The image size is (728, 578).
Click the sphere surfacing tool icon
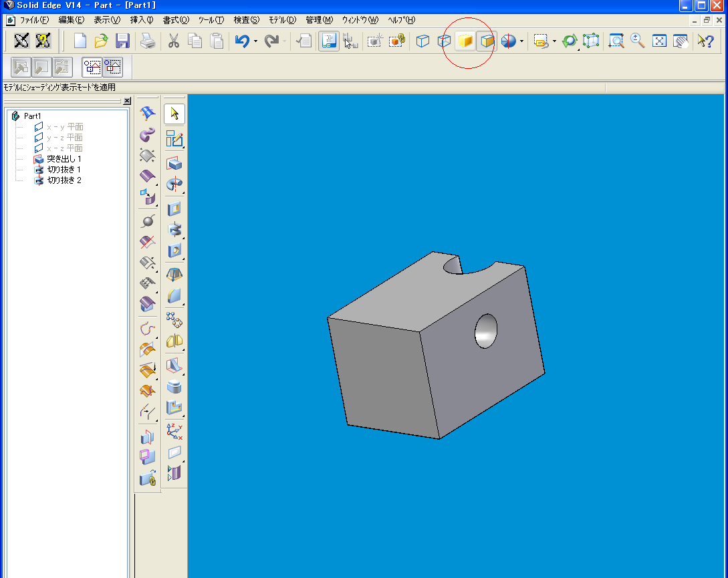pyautogui.click(x=148, y=221)
